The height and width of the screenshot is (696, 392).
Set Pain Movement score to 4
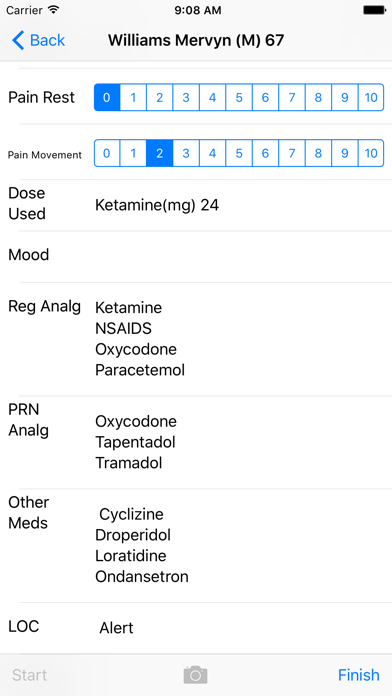click(212, 153)
